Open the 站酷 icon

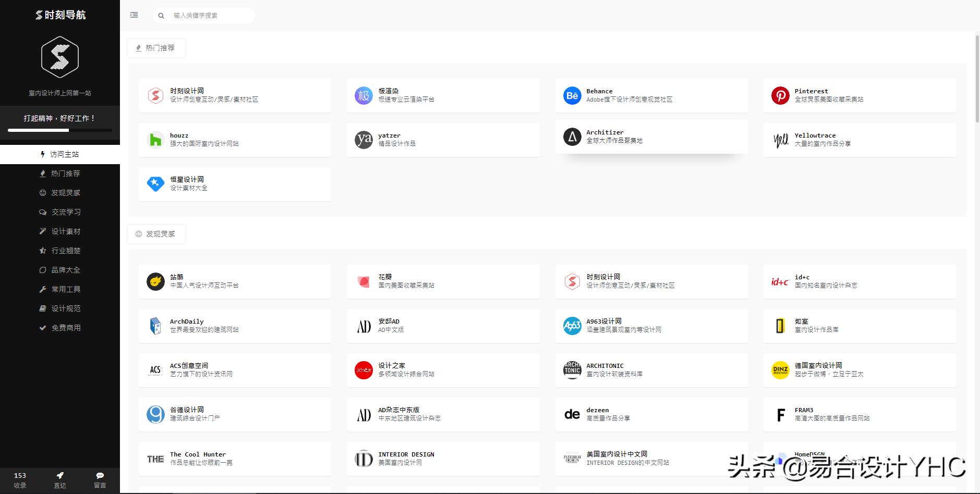tap(155, 281)
